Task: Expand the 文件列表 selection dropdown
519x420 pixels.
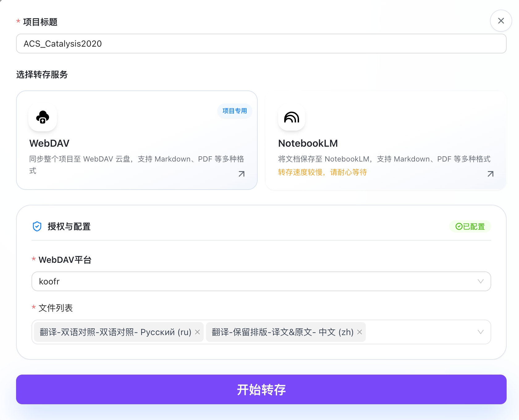Action: tap(417, 332)
